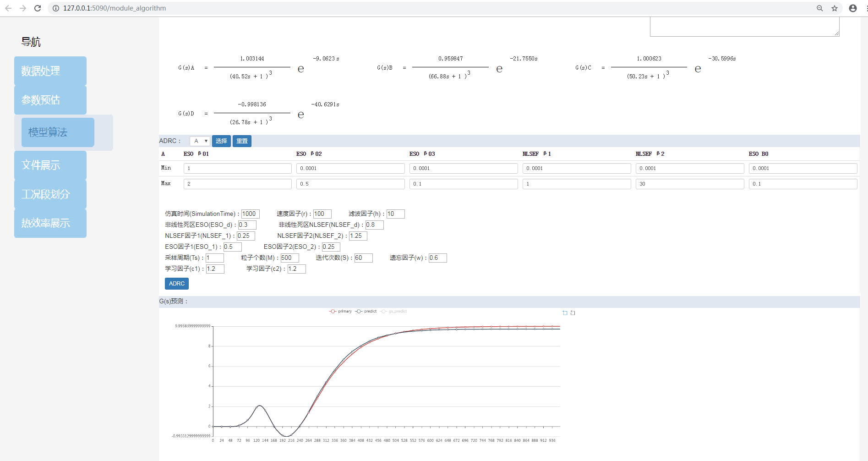Activate chart zoom area tool icon
868x461 pixels.
click(x=565, y=313)
